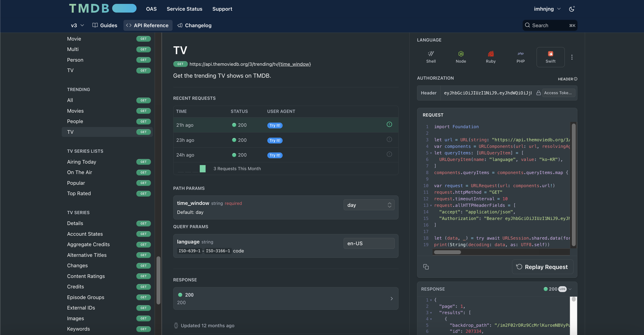Switch to Guides tab
The width and height of the screenshot is (644, 335).
pos(105,25)
